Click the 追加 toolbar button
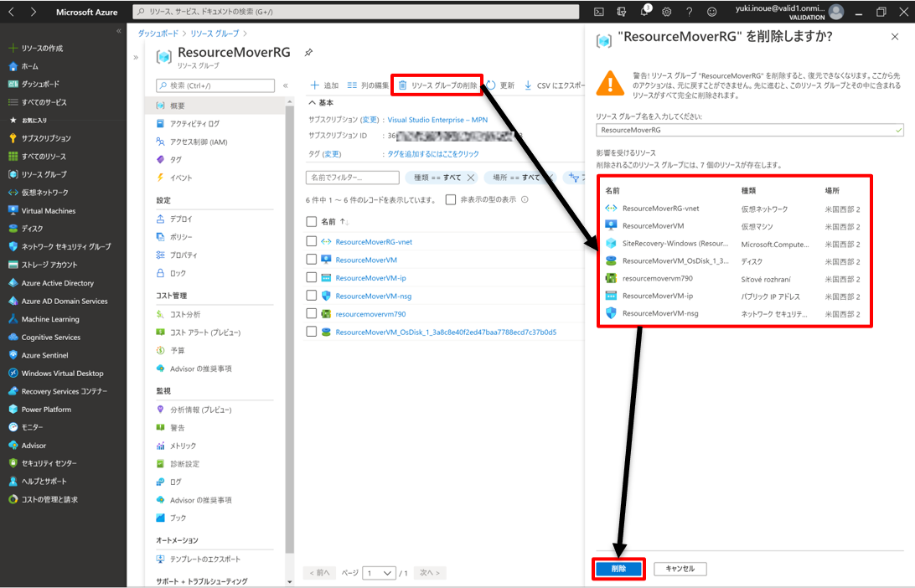Image resolution: width=915 pixels, height=588 pixels. pyautogui.click(x=324, y=85)
